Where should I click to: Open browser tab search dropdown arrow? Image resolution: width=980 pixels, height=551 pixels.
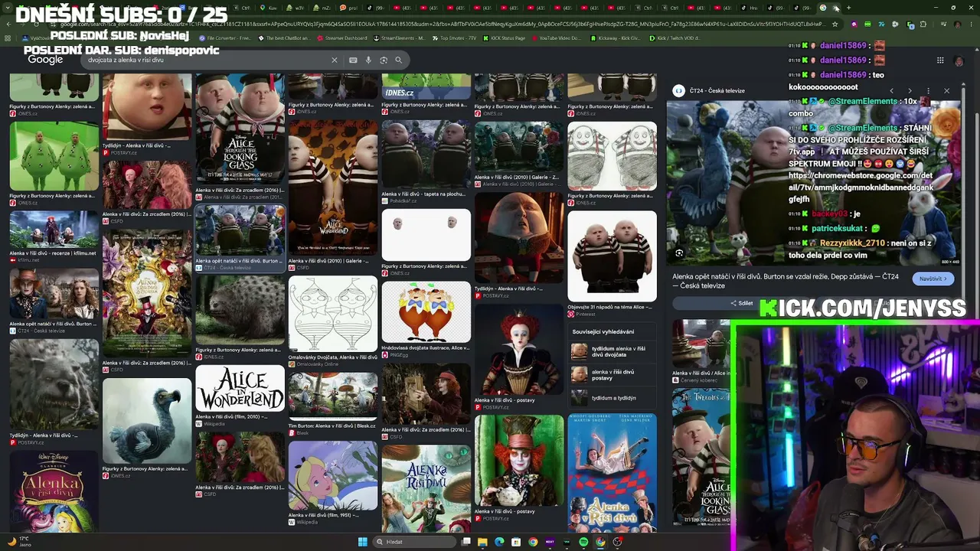(8, 8)
